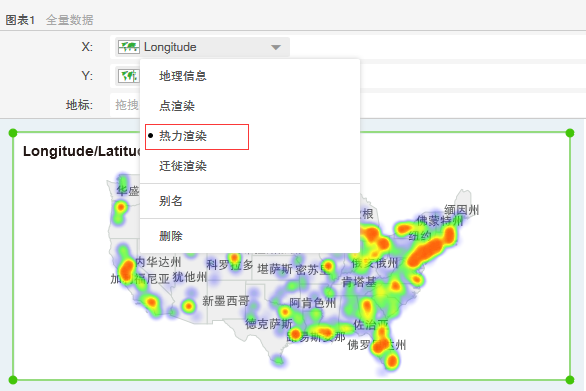Click the Longitude field pill
Image resolution: width=586 pixels, height=391 pixels.
(x=202, y=47)
